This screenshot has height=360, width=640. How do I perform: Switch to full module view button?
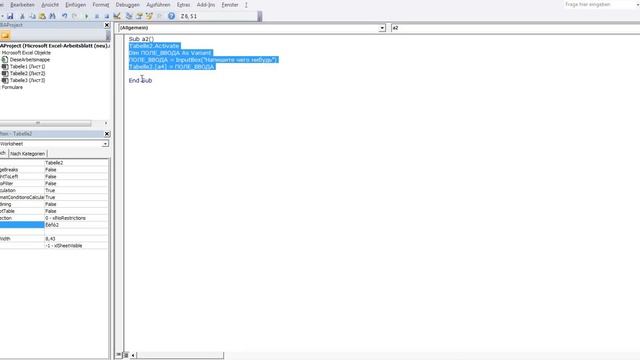126,355
